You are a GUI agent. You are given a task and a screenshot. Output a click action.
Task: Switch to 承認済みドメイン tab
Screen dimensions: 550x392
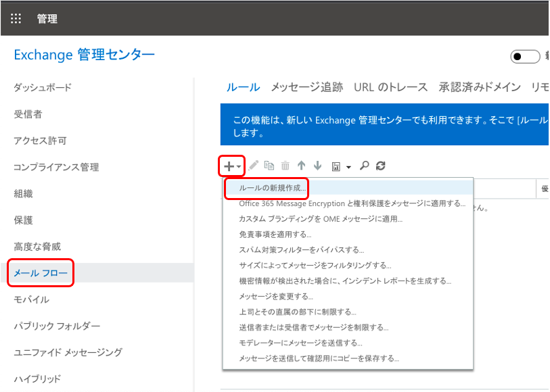[480, 87]
